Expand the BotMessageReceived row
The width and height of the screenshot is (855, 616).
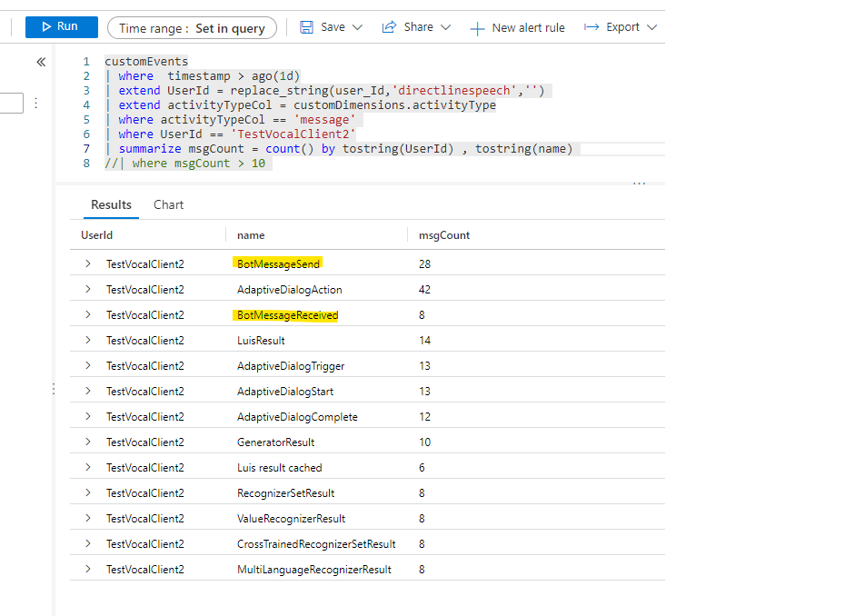coord(88,315)
